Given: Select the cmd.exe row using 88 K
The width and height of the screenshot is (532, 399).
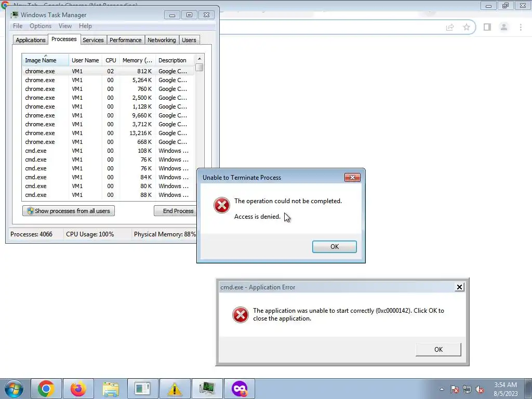Looking at the screenshot, I should coord(108,195).
